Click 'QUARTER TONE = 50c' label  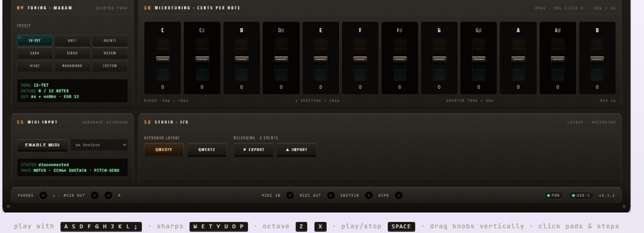coord(470,101)
